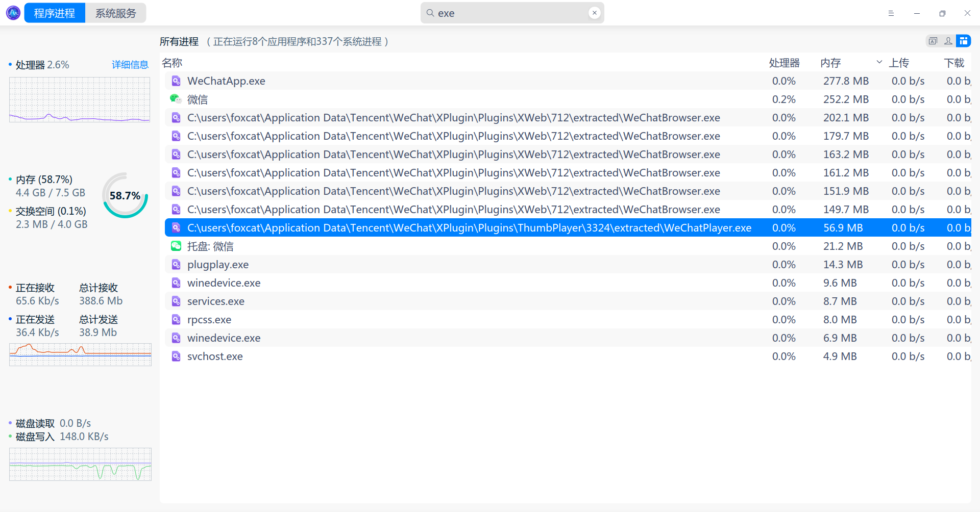Click the 0.2% processor value for 微信
Screen dimensions: 980x512
pos(783,99)
